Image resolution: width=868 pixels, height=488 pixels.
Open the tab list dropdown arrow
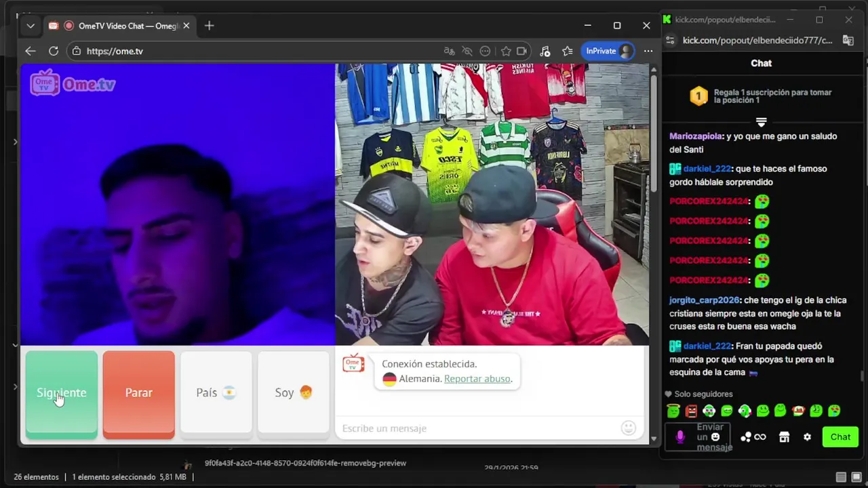pyautogui.click(x=31, y=26)
